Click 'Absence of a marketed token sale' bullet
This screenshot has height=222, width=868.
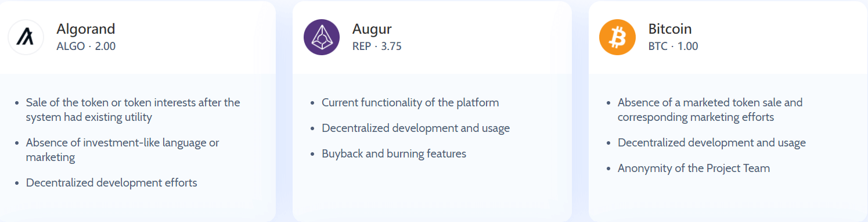pyautogui.click(x=710, y=110)
